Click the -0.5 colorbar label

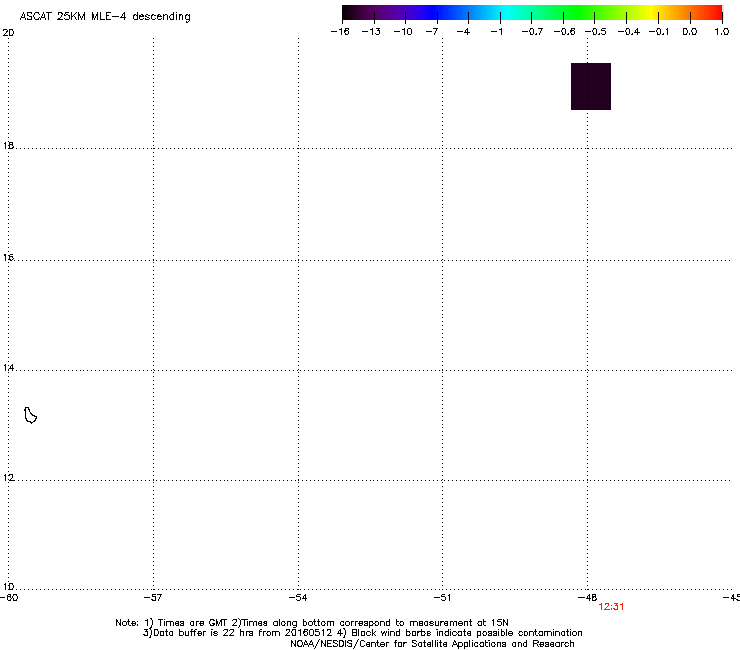[596, 32]
